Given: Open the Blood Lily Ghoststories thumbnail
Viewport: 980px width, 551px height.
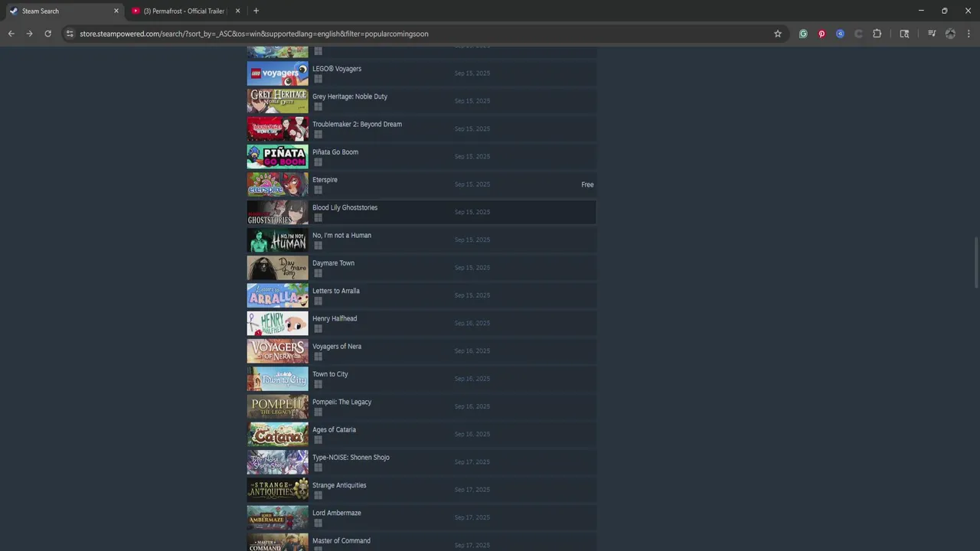Looking at the screenshot, I should pos(277,212).
